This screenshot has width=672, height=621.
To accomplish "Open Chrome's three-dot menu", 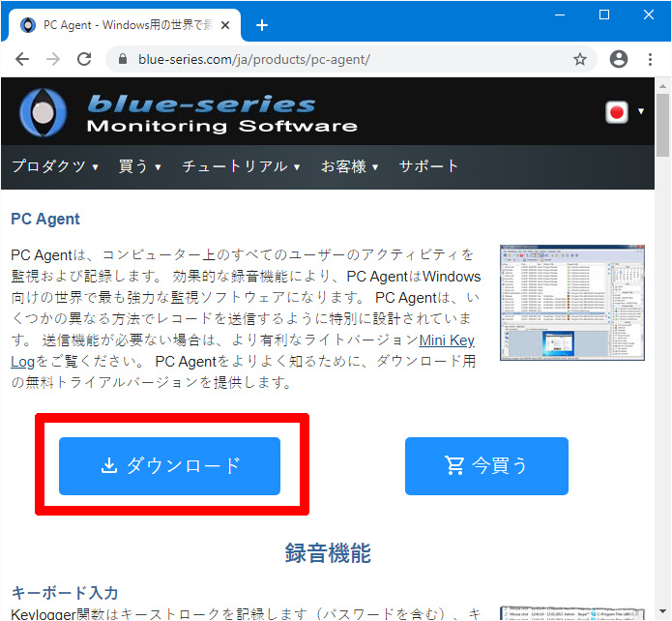I will pos(650,59).
